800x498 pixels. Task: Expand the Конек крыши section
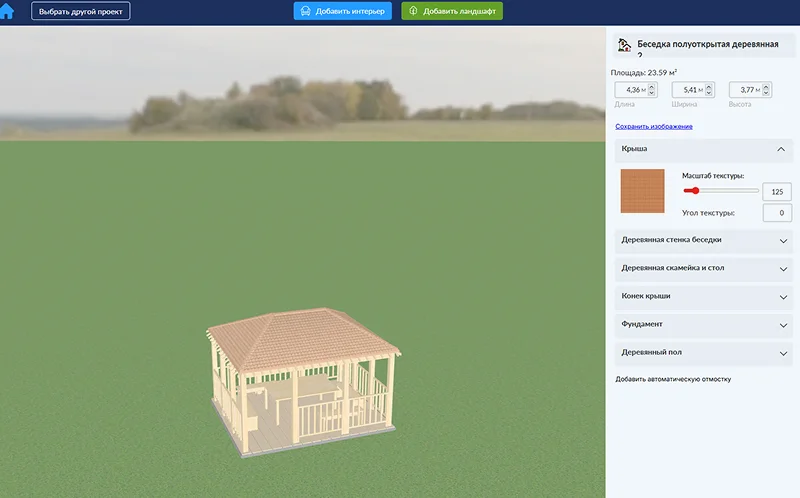tap(780, 296)
